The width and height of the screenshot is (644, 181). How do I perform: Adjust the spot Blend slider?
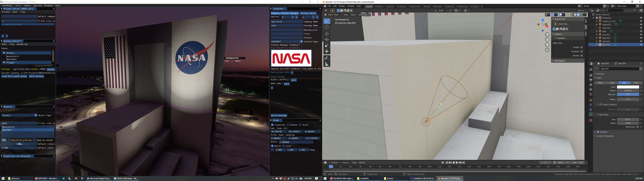coord(628,123)
